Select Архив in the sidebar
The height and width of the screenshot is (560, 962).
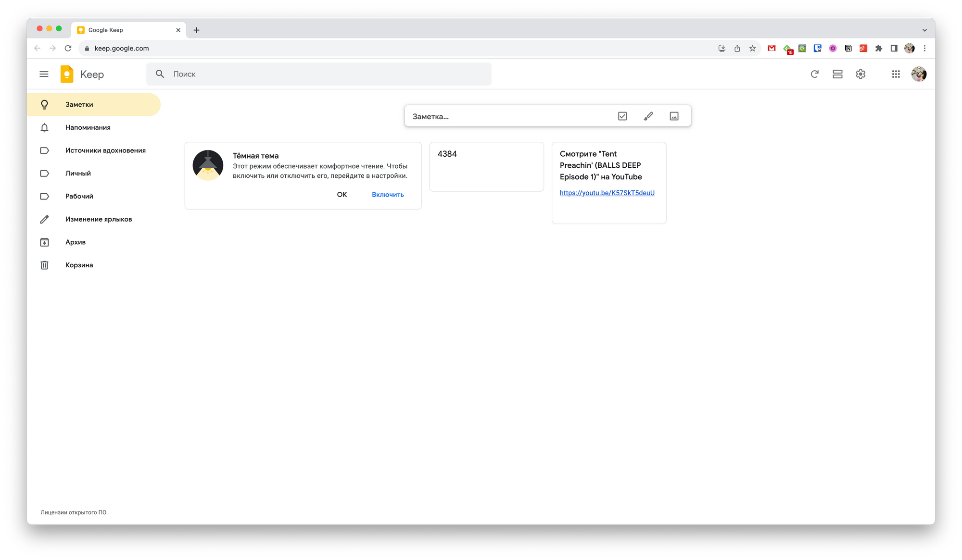point(76,242)
